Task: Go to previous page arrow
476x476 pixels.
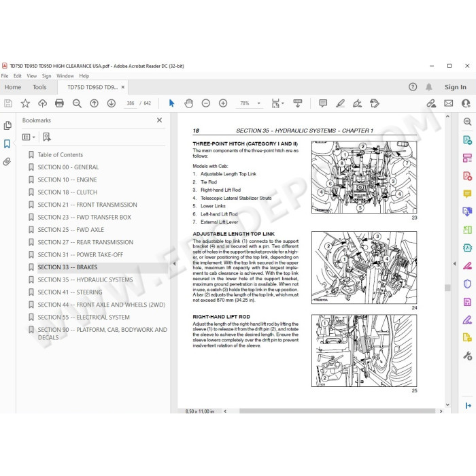Action: click(x=94, y=103)
